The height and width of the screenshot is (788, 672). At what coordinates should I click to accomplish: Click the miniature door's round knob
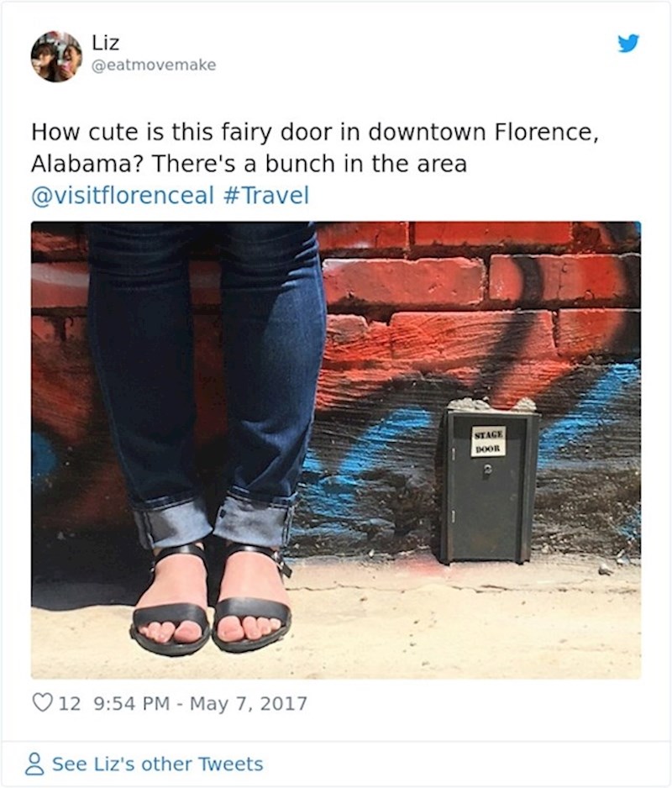486,470
